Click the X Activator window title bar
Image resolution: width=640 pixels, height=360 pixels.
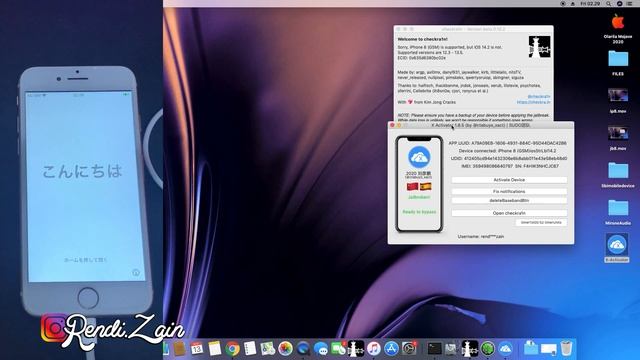coord(481,125)
